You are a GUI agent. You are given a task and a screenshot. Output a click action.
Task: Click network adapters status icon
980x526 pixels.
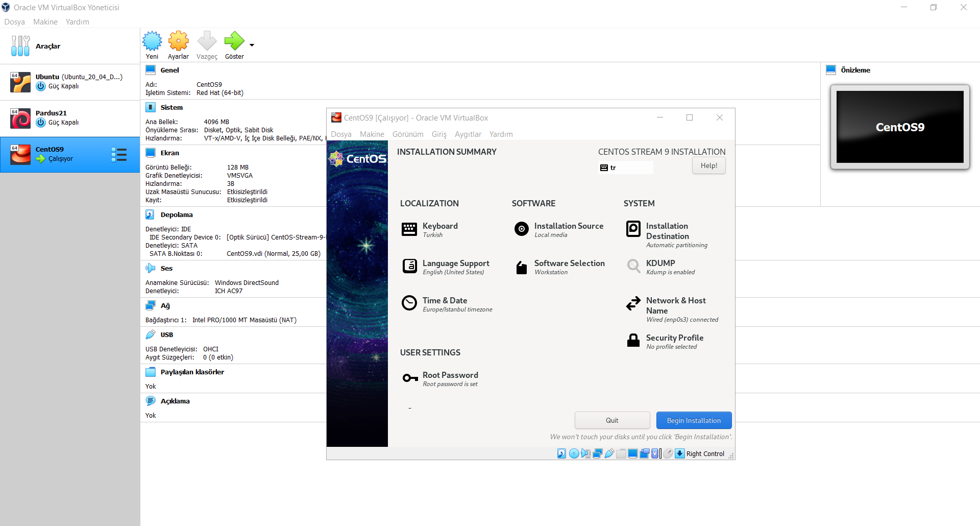pos(597,453)
